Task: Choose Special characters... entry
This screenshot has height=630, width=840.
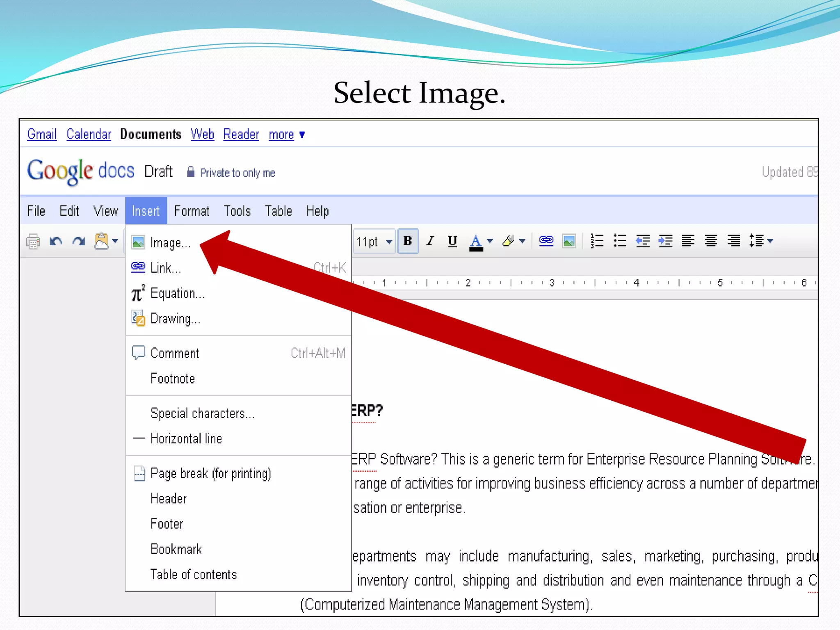Action: coord(239,413)
